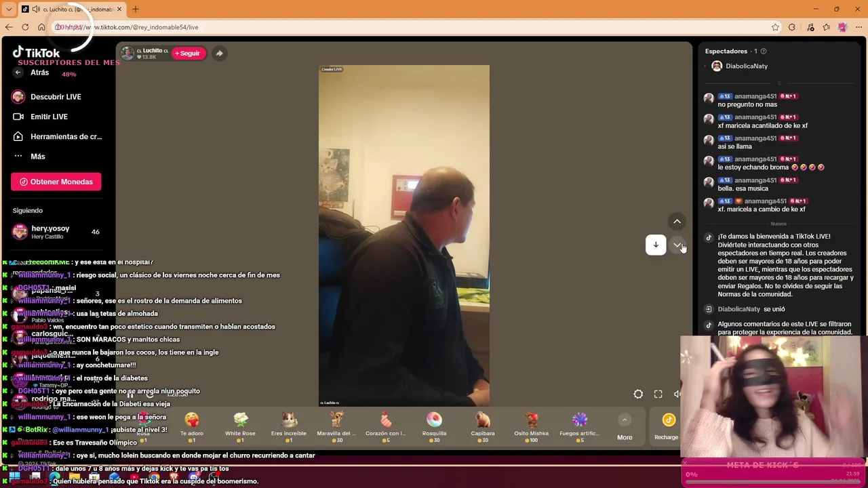The width and height of the screenshot is (868, 488).
Task: Send the White Rose gift
Action: pyautogui.click(x=240, y=427)
